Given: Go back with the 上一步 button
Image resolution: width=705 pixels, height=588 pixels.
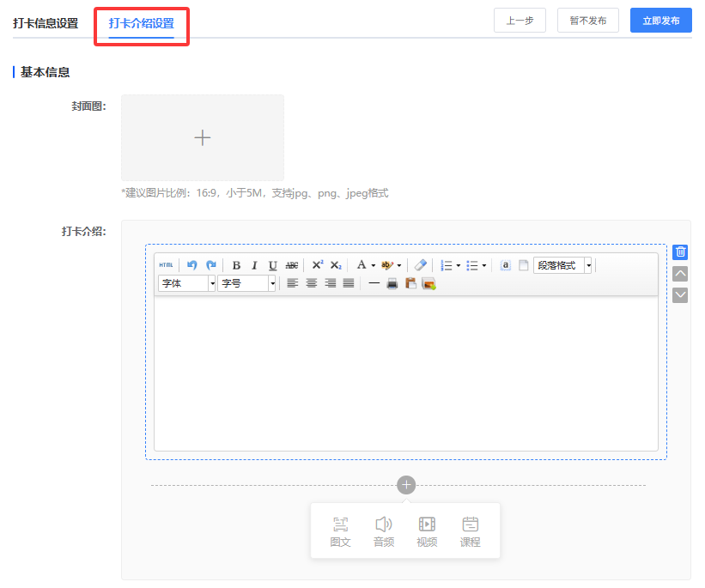Looking at the screenshot, I should click(x=520, y=21).
